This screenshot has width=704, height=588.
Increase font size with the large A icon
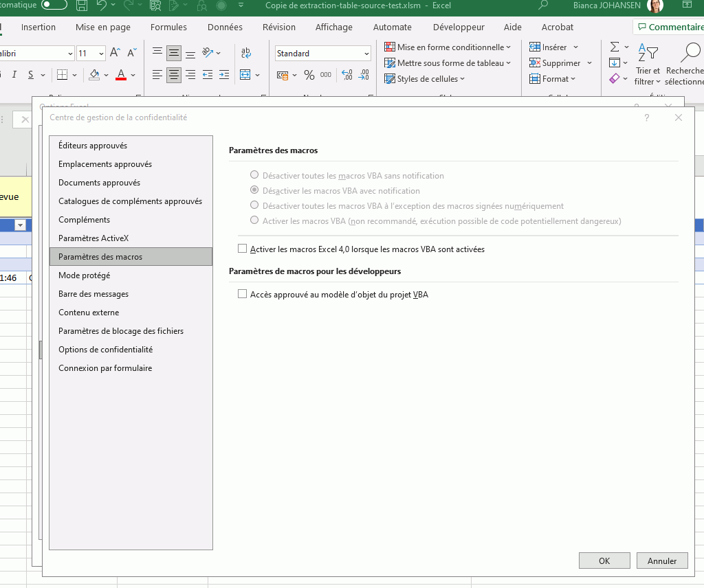pyautogui.click(x=115, y=53)
